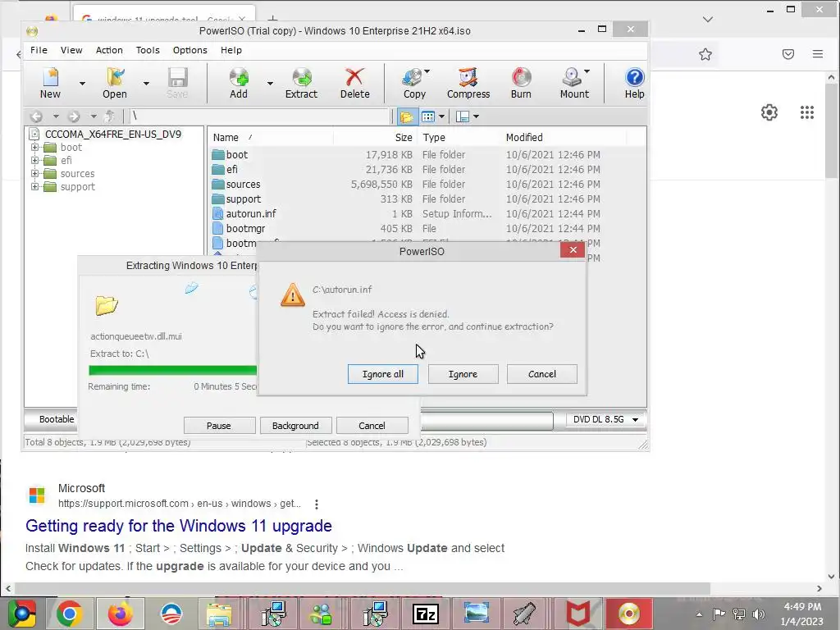Open the Add button dropdown arrow

(x=269, y=84)
